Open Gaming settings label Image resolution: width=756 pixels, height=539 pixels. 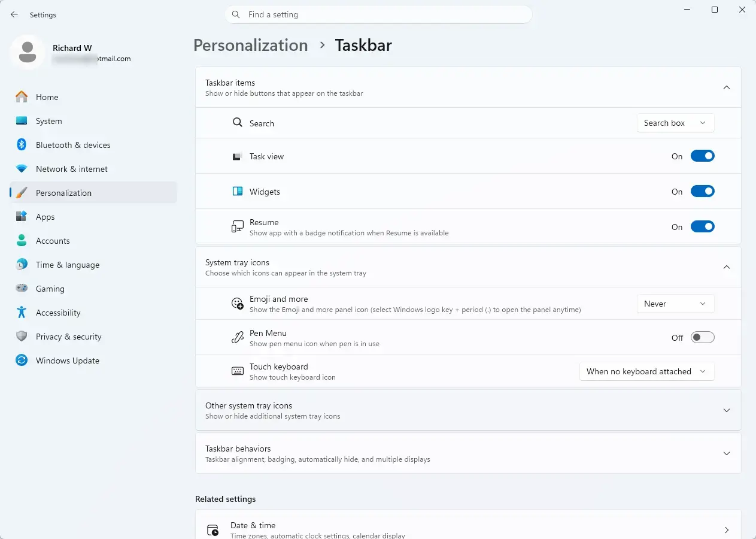coord(50,289)
